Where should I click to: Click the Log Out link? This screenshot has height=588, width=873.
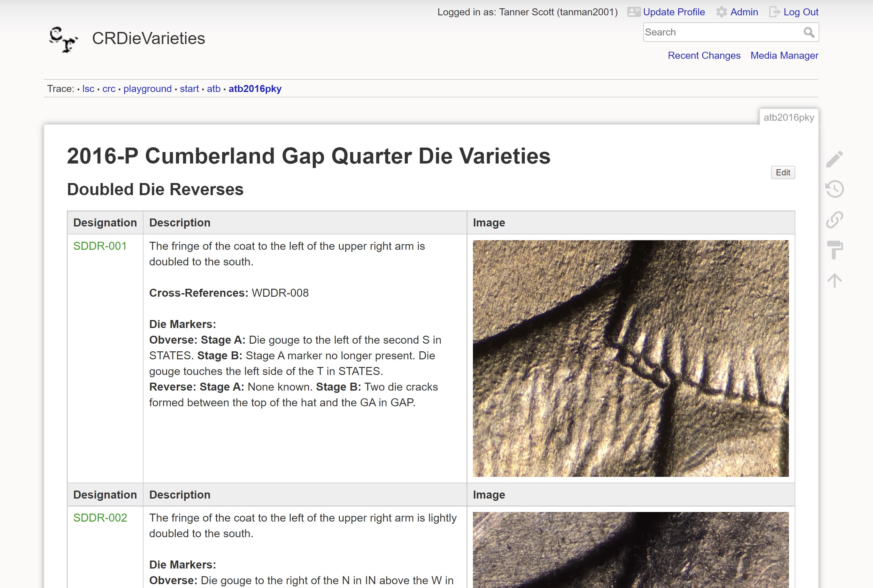coord(800,12)
